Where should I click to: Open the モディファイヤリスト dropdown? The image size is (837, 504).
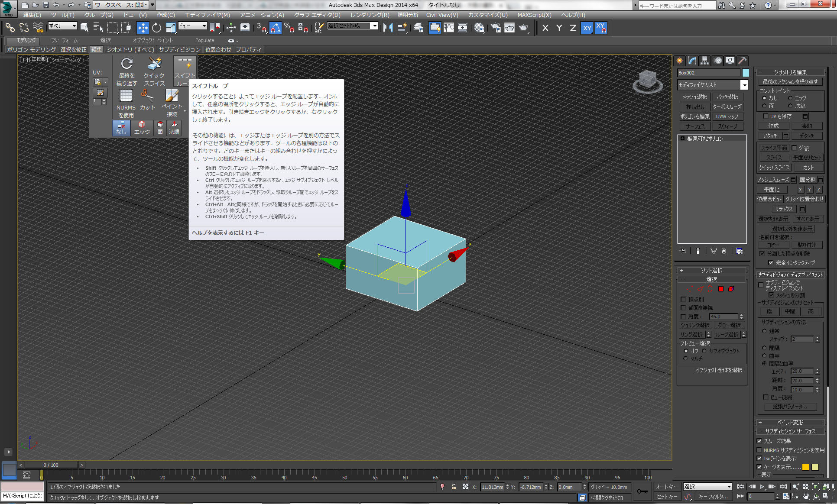tap(743, 85)
